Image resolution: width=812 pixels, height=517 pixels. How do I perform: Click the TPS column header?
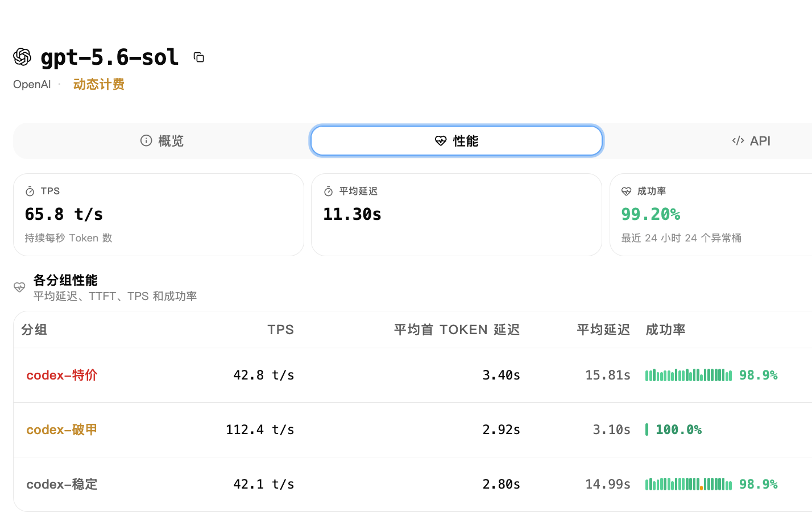281,330
